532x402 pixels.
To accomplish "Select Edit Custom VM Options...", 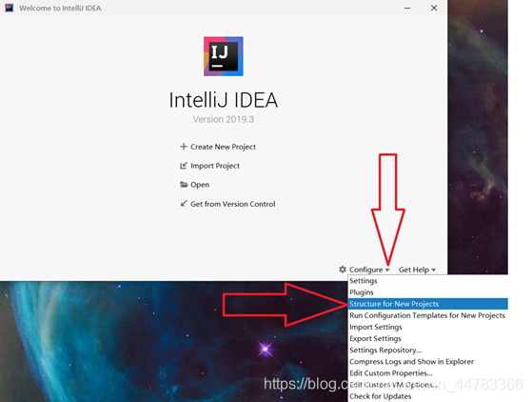I will [428, 385].
